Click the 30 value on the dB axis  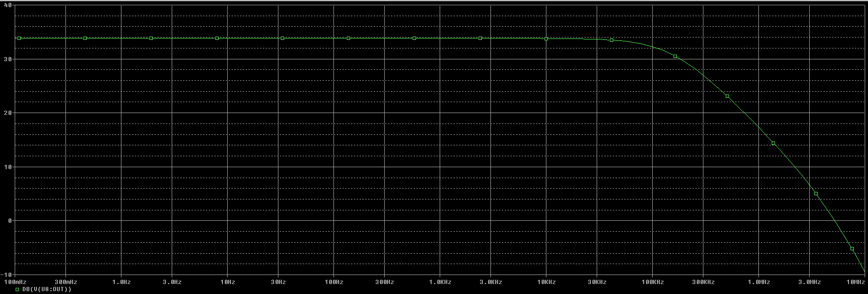click(x=8, y=59)
